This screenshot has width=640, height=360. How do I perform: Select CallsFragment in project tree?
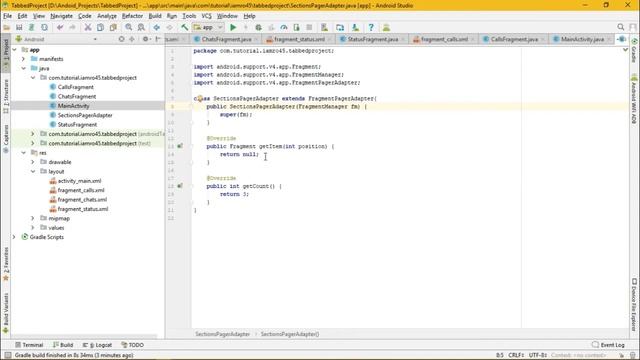[76, 87]
